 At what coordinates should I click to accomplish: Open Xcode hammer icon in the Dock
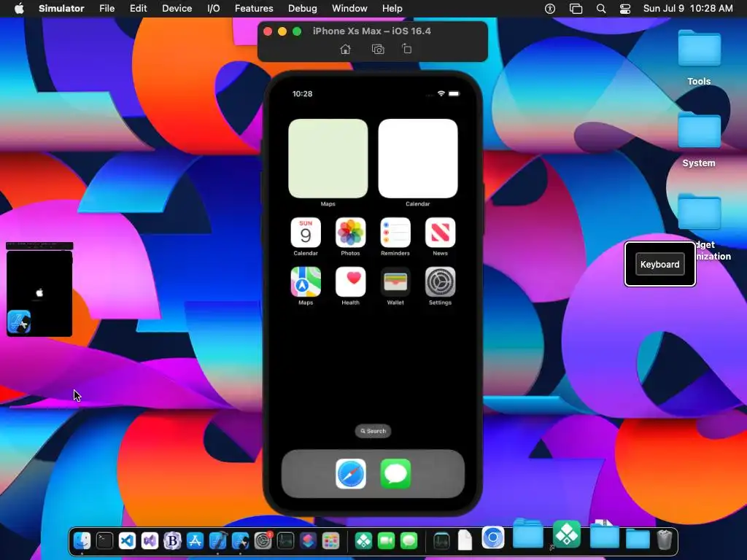(x=217, y=540)
